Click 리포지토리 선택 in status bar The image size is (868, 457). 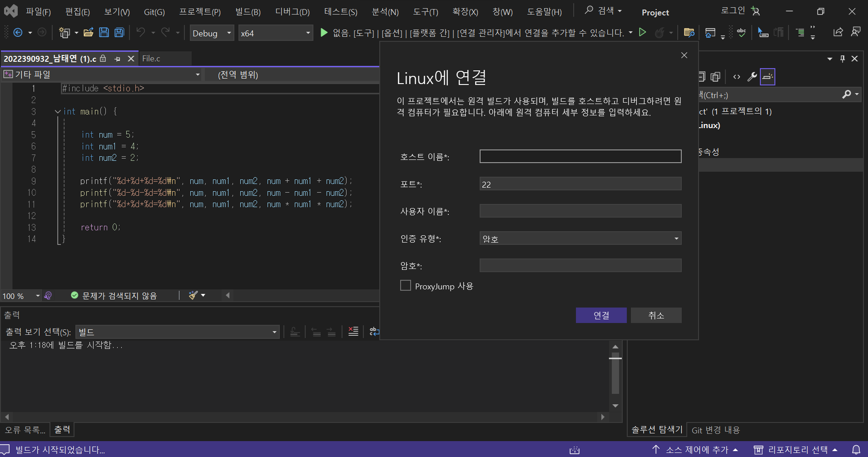coord(795,450)
